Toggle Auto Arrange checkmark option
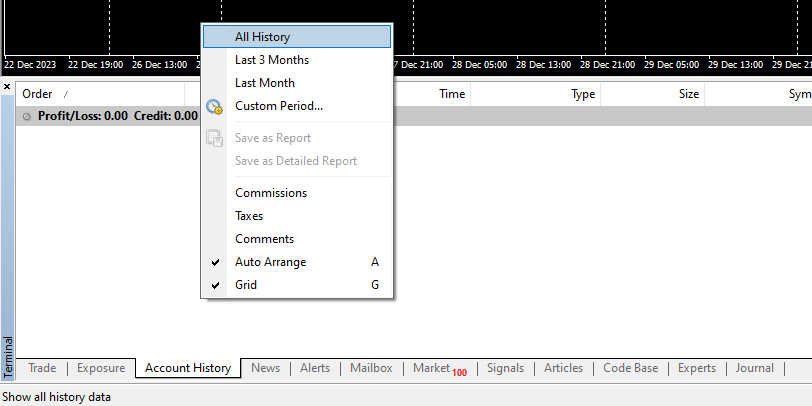The height and width of the screenshot is (406, 812). pos(270,262)
